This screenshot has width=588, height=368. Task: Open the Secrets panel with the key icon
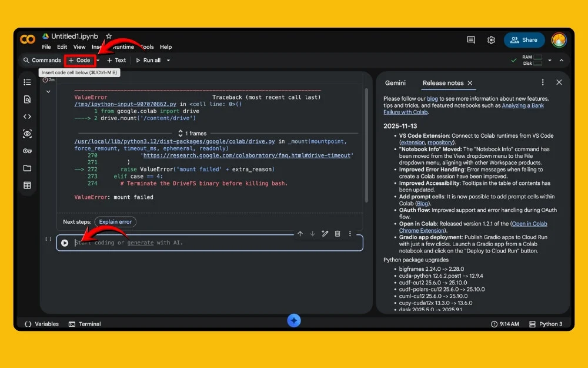click(x=27, y=151)
